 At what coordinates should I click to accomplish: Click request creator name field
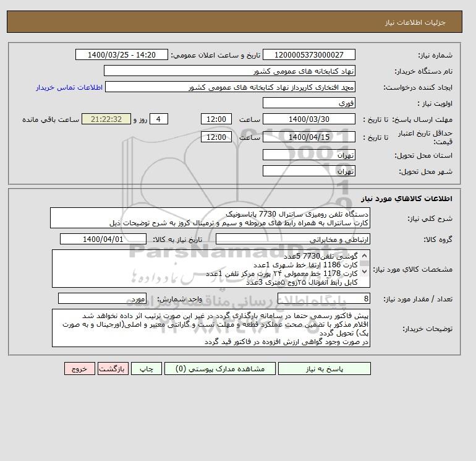pyautogui.click(x=230, y=87)
